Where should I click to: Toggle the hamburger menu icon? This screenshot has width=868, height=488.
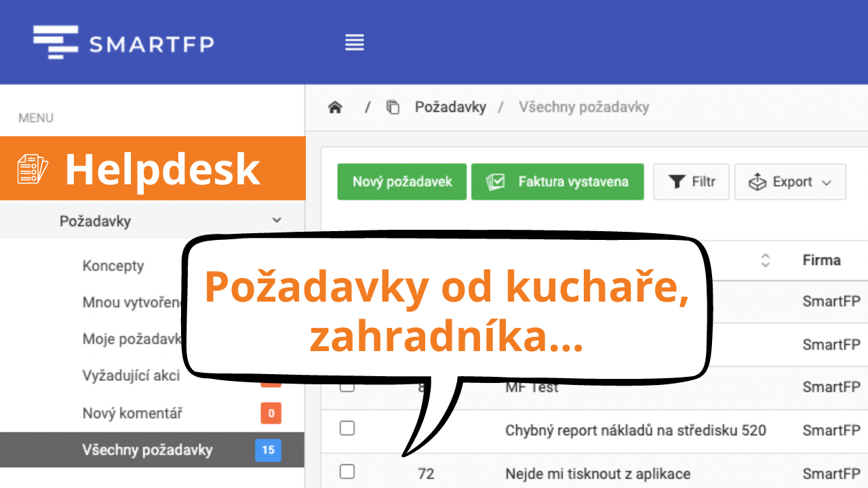click(355, 43)
